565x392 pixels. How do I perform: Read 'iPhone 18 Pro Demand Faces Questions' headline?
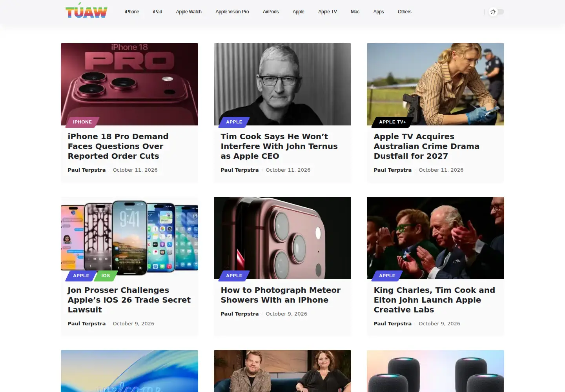[118, 146]
